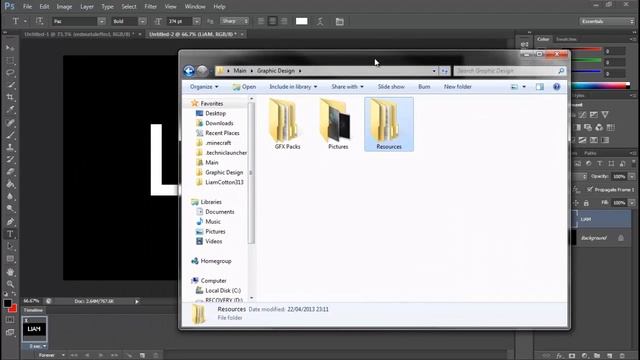Toggle type layer filter in Layers panel

(x=600, y=163)
